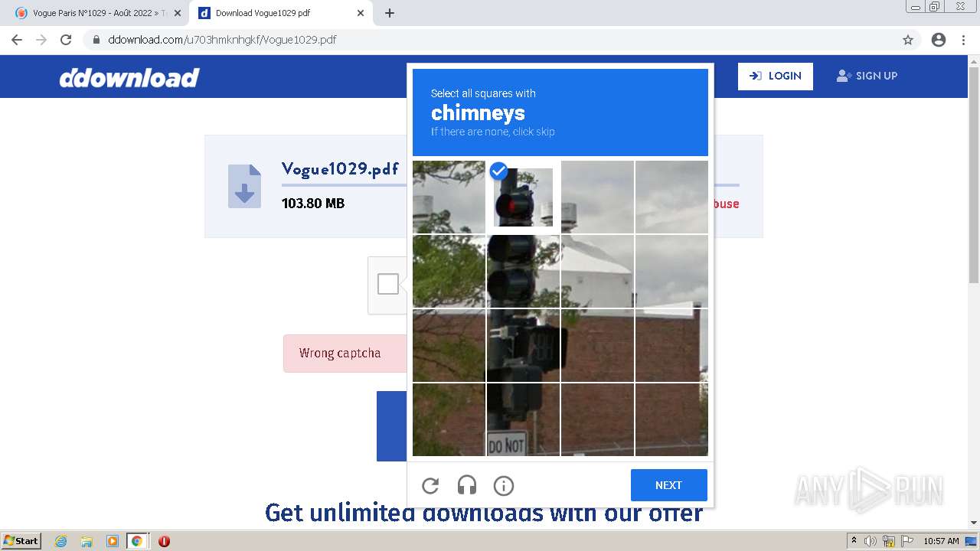Deselect the checked red traffic light tile
Screen dimensions: 980x551
(x=523, y=197)
